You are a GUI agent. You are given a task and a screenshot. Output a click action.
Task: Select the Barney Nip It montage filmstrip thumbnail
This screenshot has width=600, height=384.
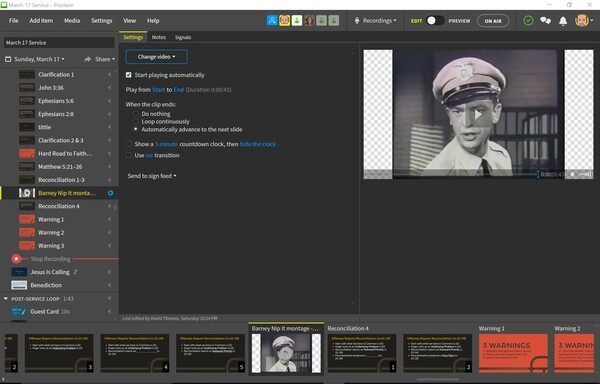pyautogui.click(x=286, y=353)
